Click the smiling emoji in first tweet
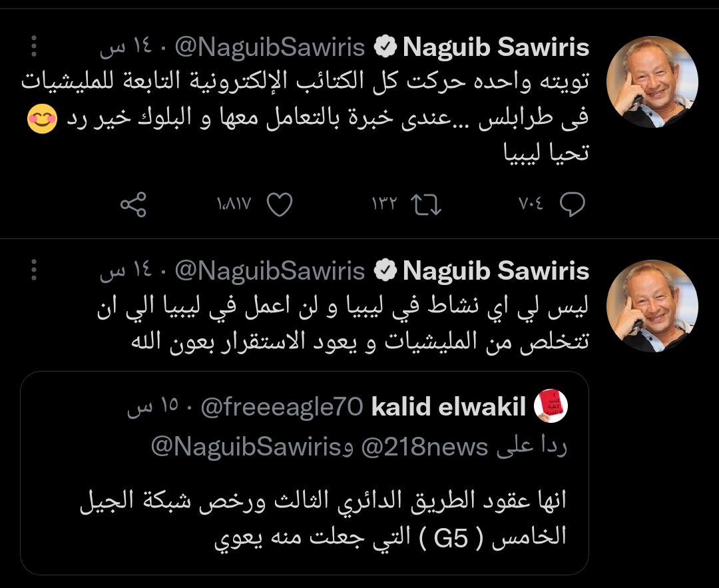The width and height of the screenshot is (719, 588). coord(42,121)
